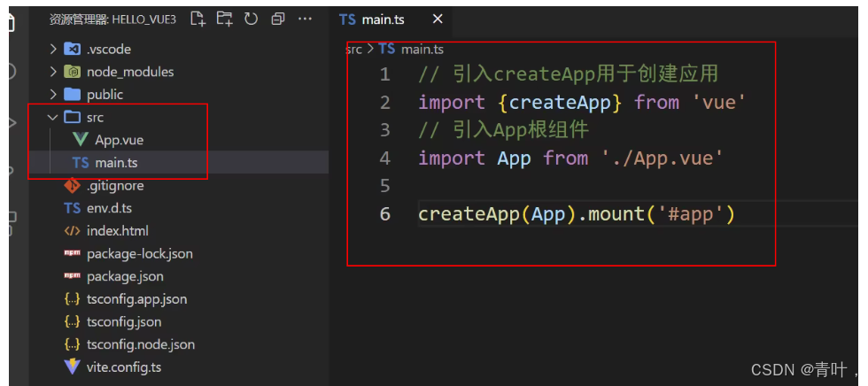This screenshot has height=386, width=868.
Task: Click the npm icon beside package.json
Action: (73, 276)
